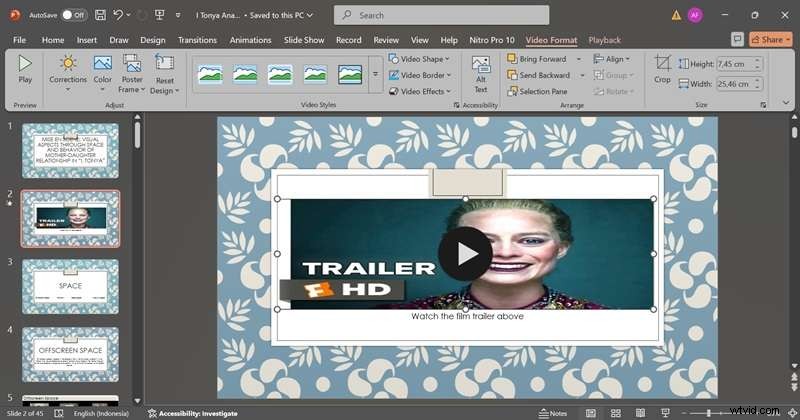Select slide 1 thumbnail
The width and height of the screenshot is (800, 420).
tap(70, 151)
